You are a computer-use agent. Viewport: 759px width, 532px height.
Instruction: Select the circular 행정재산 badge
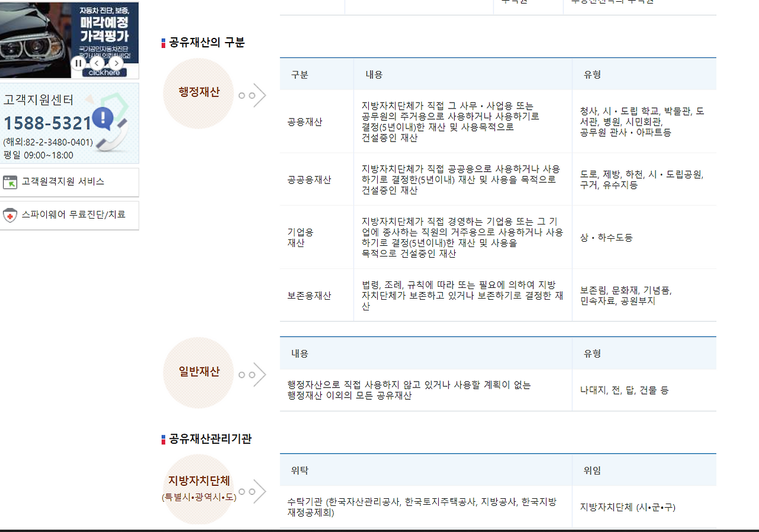tap(198, 93)
